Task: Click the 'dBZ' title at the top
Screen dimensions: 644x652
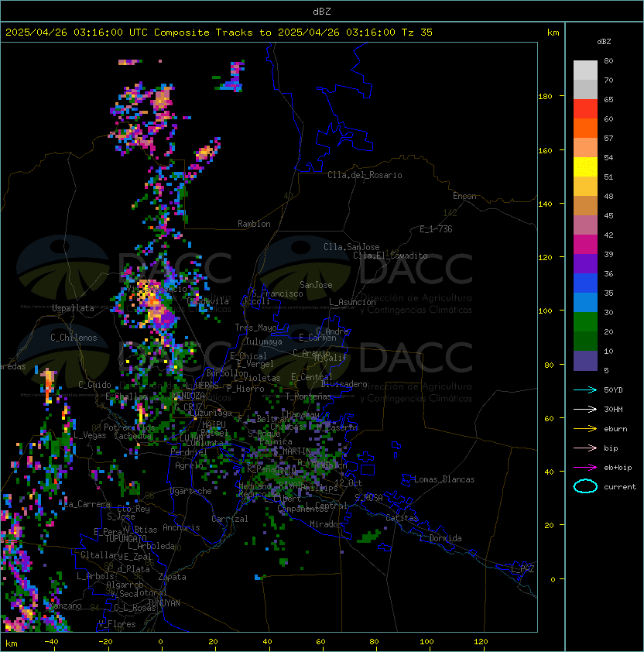Action: (322, 11)
